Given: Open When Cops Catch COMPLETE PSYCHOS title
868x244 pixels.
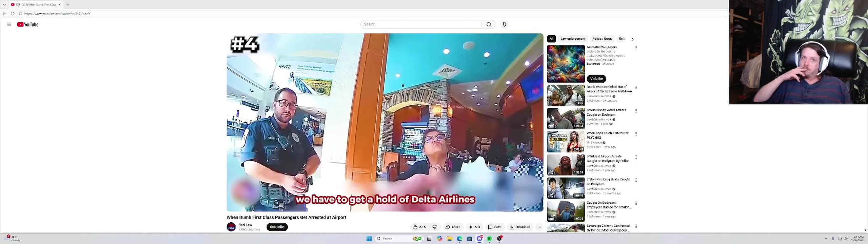Looking at the screenshot, I should pyautogui.click(x=608, y=135).
